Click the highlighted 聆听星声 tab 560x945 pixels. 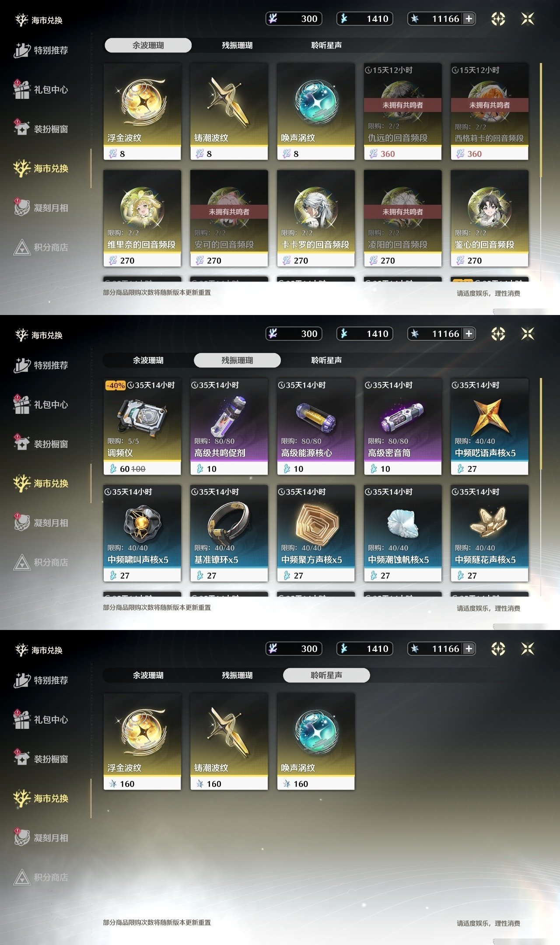(326, 675)
